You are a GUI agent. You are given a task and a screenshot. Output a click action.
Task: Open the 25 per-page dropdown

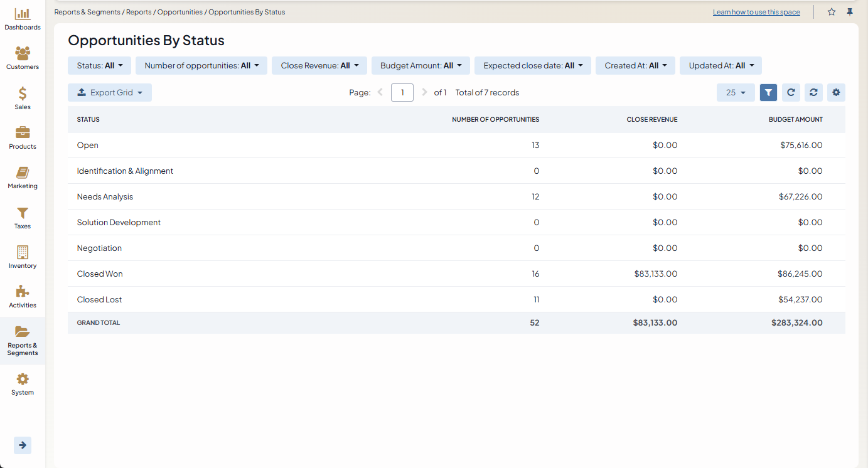pyautogui.click(x=736, y=93)
